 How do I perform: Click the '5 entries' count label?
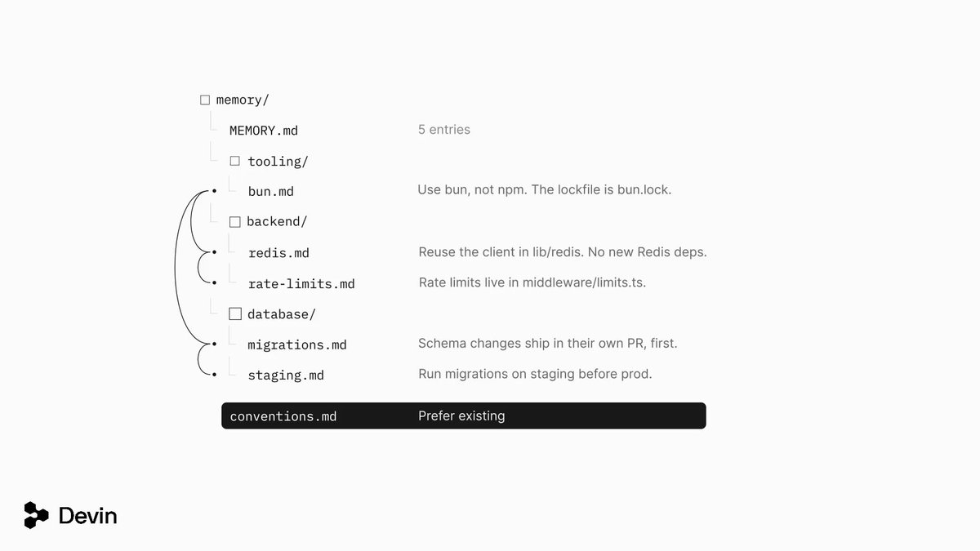(x=444, y=130)
